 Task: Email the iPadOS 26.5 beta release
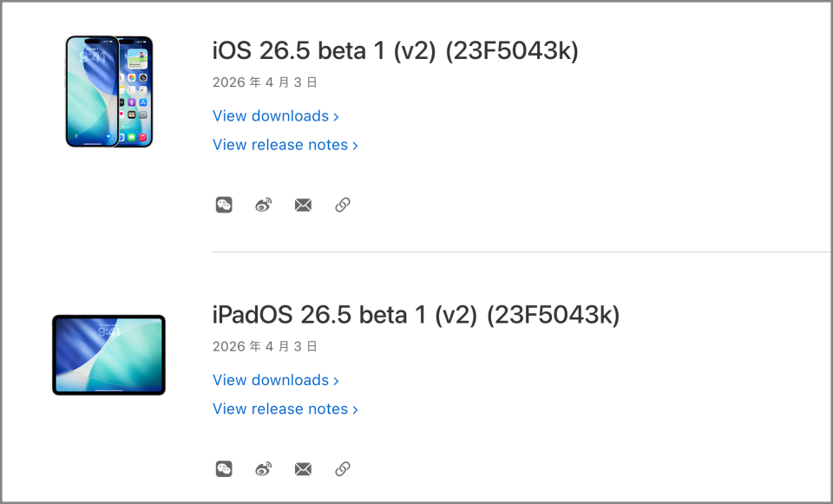coord(303,469)
